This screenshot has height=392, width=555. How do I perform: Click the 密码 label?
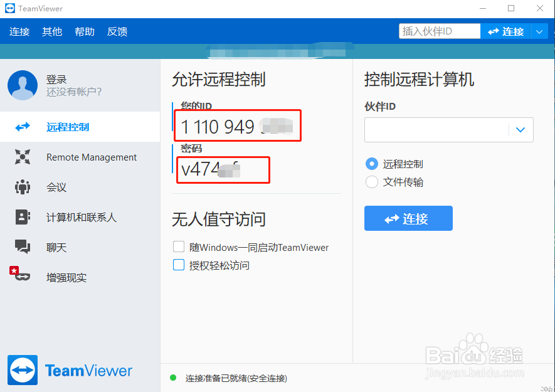point(191,149)
